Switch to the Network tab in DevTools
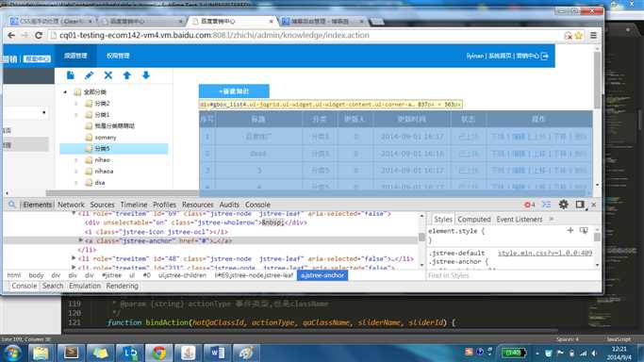Viewport: 644px width, 362px height. click(x=71, y=205)
